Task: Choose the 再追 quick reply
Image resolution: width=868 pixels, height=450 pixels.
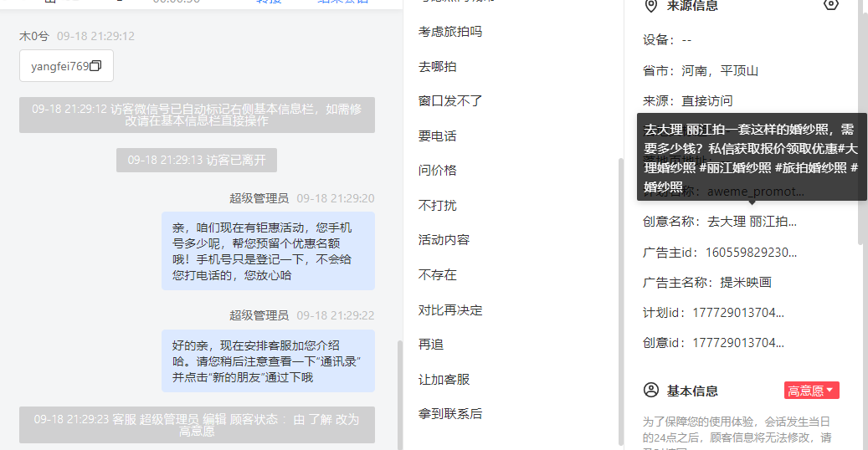Action: click(431, 345)
